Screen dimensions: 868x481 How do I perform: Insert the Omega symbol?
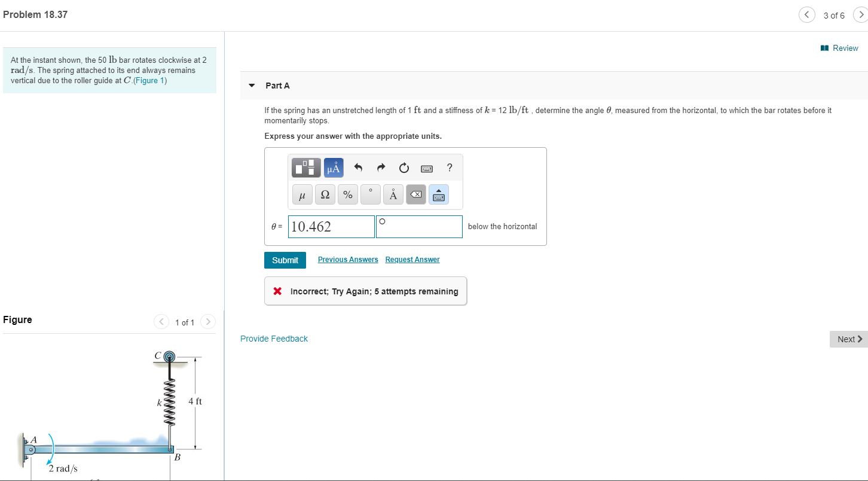tap(325, 194)
